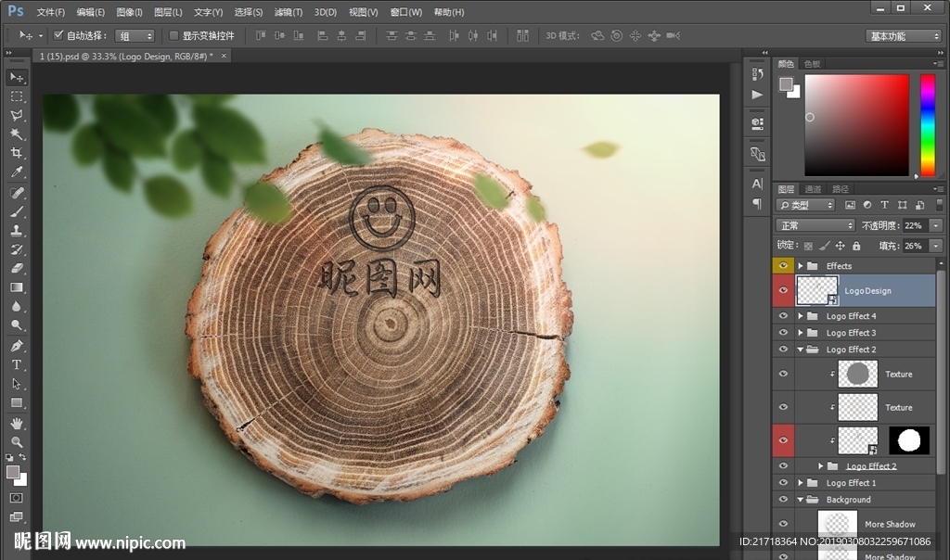Screen dimensions: 950x560
Task: Open the 基本功能 workspace dropdown
Action: point(903,36)
